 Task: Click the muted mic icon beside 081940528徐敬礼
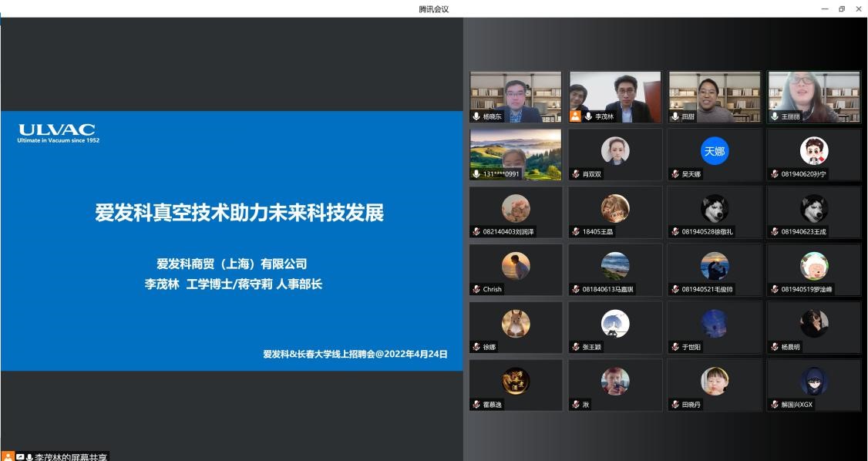(x=675, y=231)
